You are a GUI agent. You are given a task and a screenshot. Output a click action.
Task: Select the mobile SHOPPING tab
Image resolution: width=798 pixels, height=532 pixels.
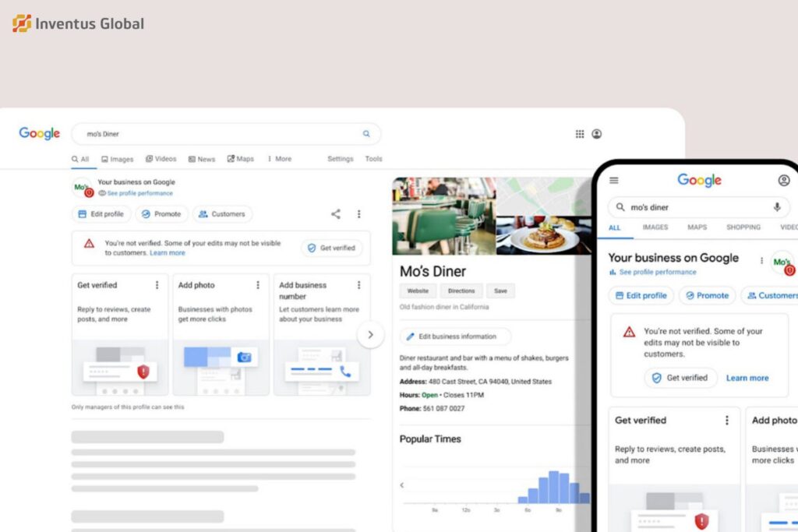coord(743,227)
